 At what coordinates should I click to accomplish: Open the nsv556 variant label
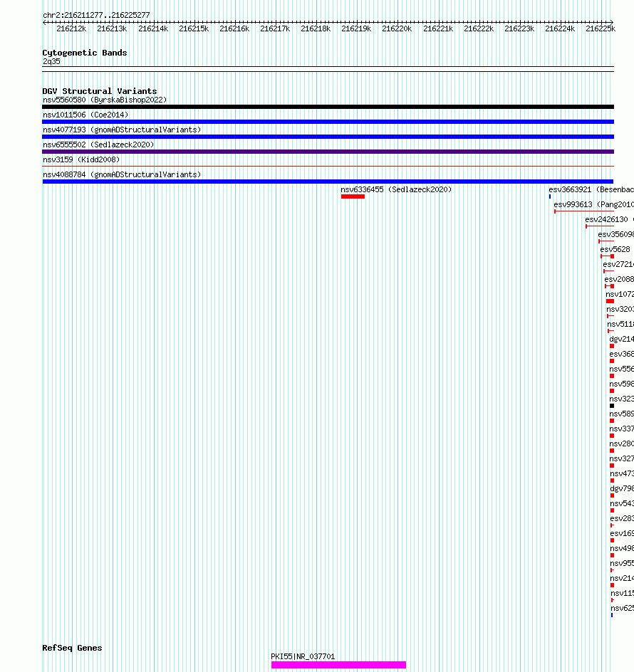622,369
